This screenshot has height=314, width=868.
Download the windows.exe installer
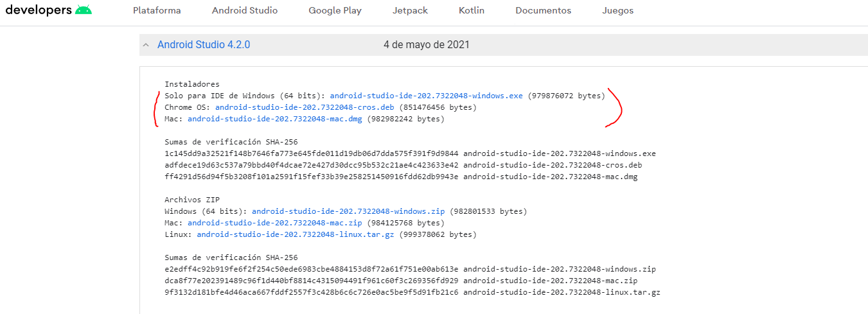pos(426,96)
